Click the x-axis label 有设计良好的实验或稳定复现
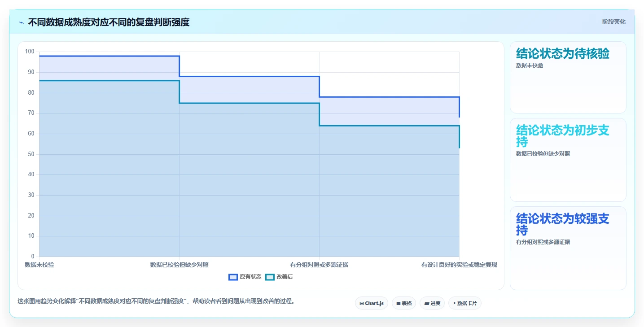This screenshot has height=327, width=644. (x=459, y=265)
